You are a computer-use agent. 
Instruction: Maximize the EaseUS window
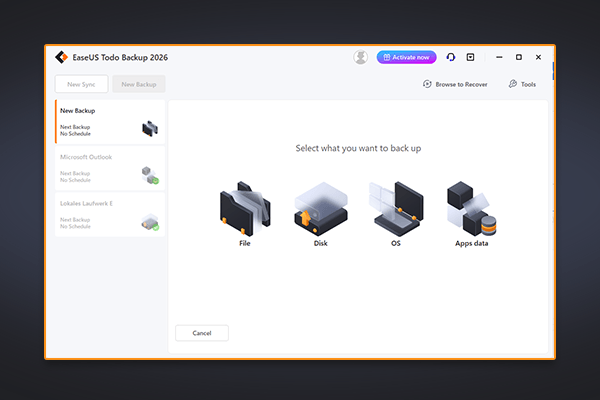[519, 57]
